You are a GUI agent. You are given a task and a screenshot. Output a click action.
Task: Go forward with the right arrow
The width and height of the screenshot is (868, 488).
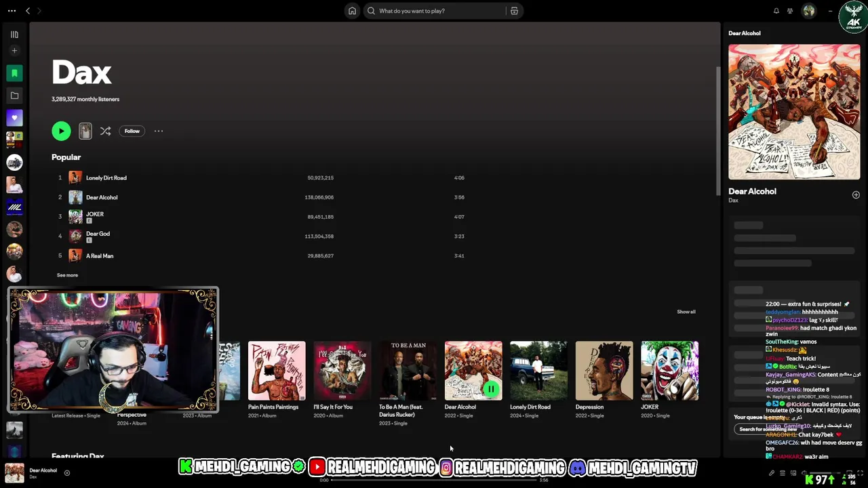(x=39, y=11)
